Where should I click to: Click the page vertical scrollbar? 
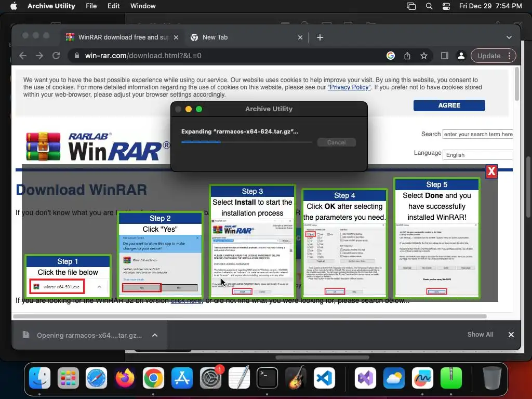tap(517, 84)
